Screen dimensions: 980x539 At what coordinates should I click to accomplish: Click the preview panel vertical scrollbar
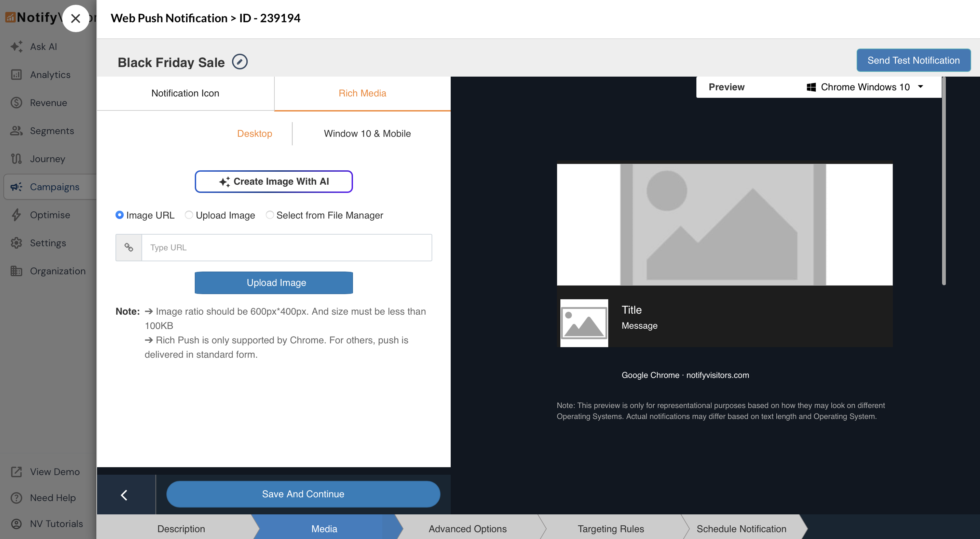tap(943, 182)
